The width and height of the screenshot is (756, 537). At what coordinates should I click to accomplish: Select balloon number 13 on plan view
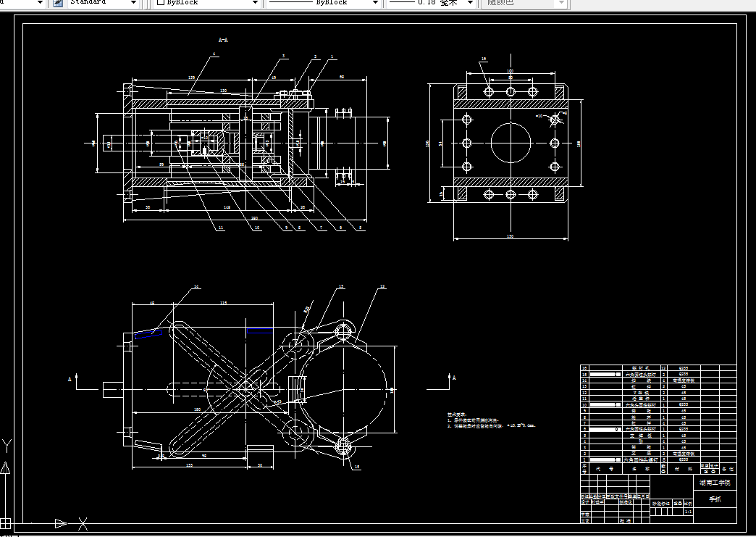341,286
